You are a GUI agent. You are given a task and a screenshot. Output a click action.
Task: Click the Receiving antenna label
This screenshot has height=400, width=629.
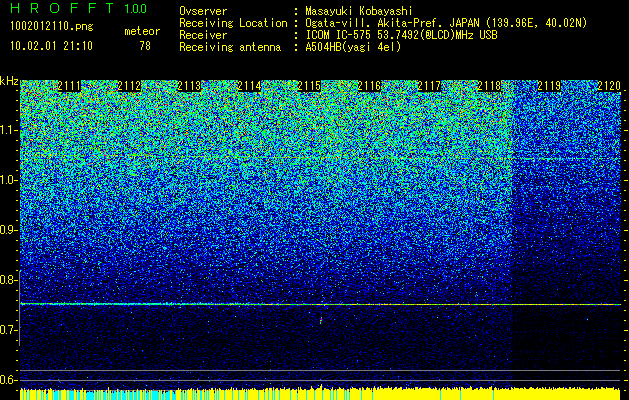pos(230,47)
